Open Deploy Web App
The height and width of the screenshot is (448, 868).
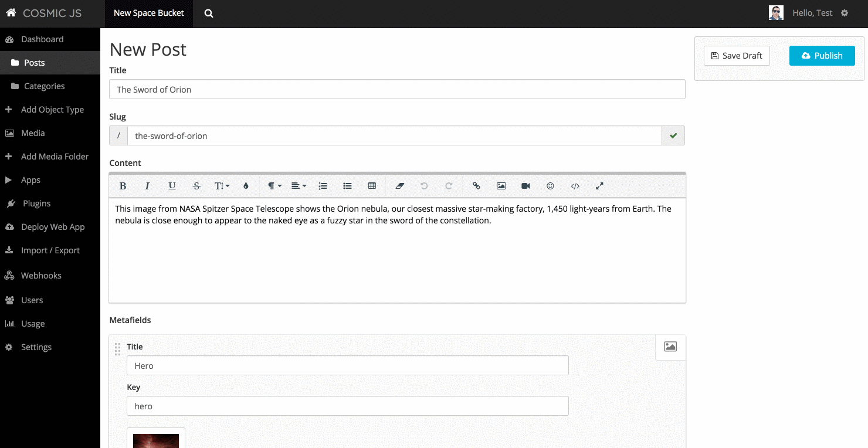(50, 227)
